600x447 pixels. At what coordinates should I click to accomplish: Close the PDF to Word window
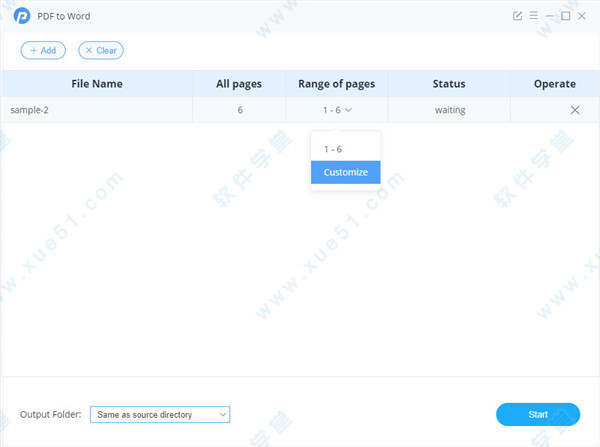(x=582, y=16)
